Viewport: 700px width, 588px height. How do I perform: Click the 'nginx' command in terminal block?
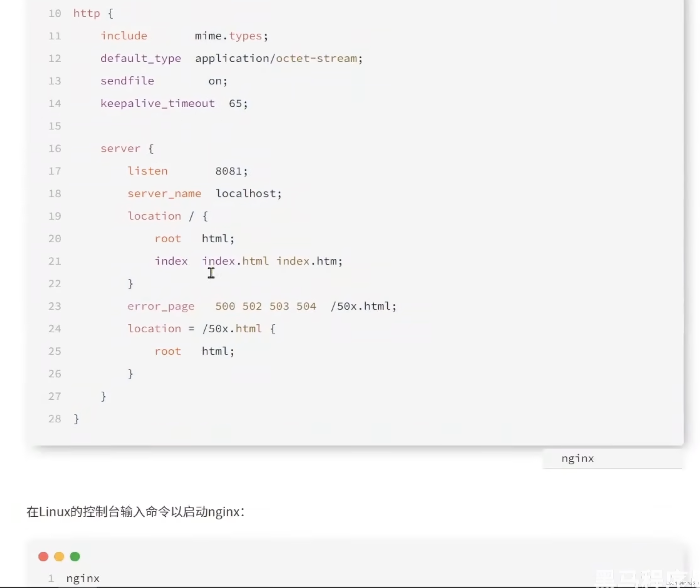pyautogui.click(x=83, y=579)
